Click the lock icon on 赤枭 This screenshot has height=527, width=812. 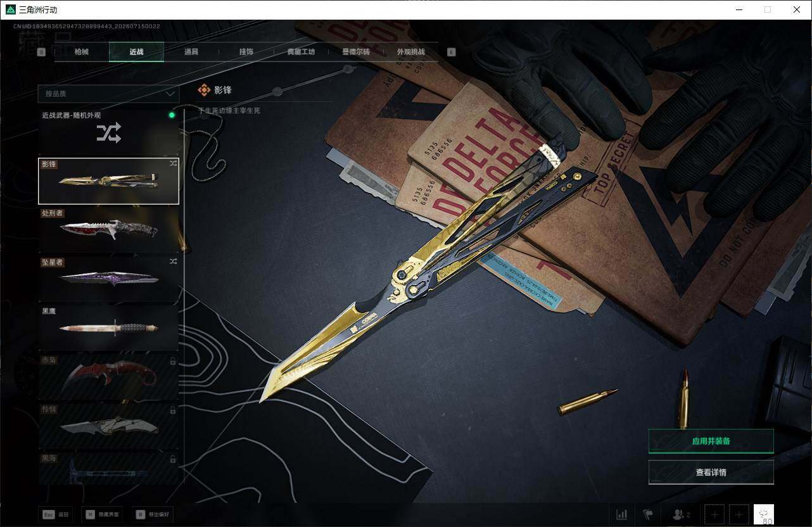[173, 361]
